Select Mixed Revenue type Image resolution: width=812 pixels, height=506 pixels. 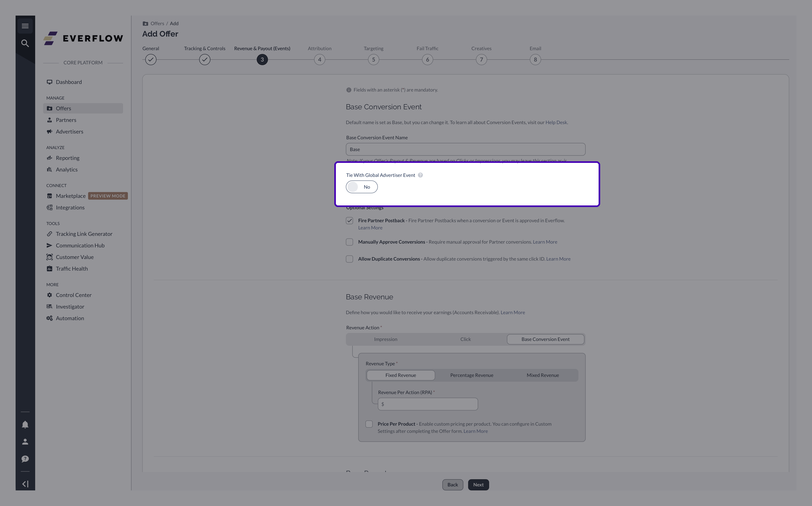[543, 375]
